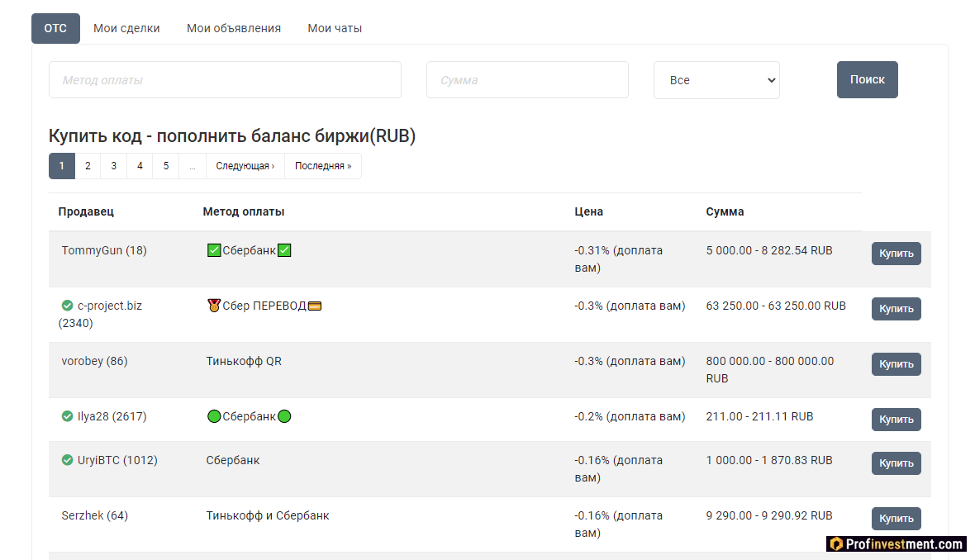The height and width of the screenshot is (560, 975).
Task: Click medal icon before Сбер ПЕРЕВОД
Action: (x=214, y=306)
